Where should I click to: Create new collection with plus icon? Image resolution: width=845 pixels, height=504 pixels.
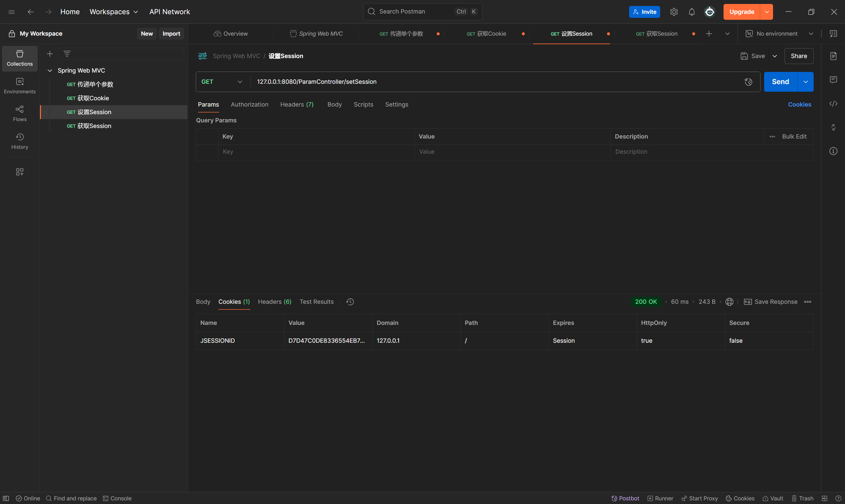[x=50, y=54]
